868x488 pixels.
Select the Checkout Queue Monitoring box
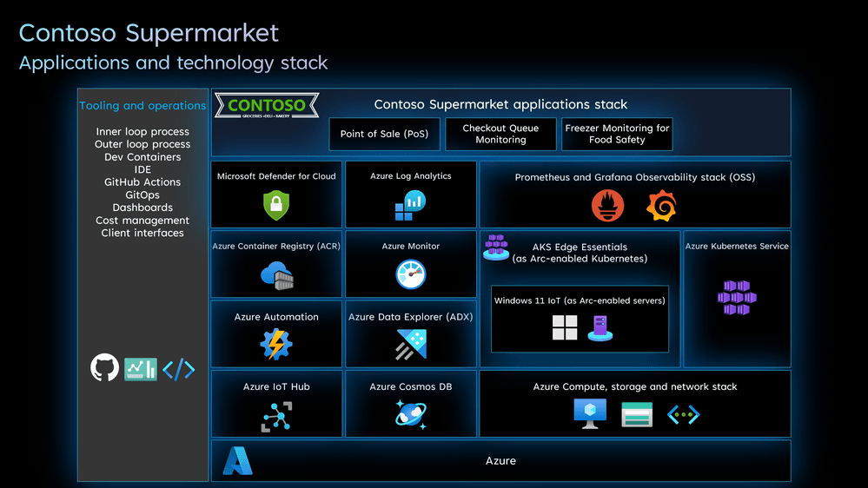(500, 134)
